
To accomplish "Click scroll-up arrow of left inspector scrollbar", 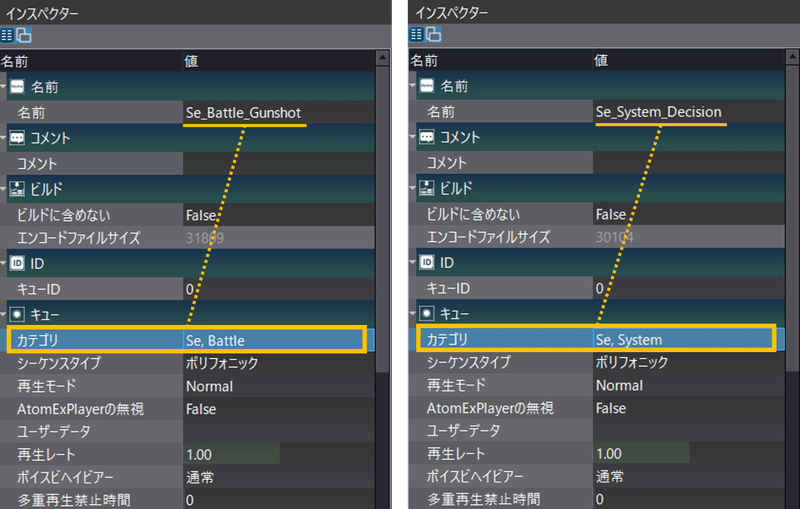I will [382, 58].
